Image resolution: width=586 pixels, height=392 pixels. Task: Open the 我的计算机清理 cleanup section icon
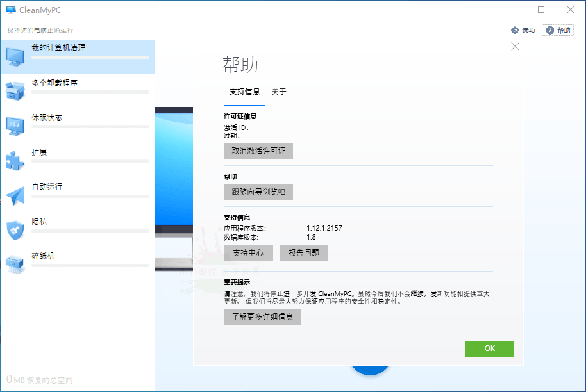(x=15, y=56)
